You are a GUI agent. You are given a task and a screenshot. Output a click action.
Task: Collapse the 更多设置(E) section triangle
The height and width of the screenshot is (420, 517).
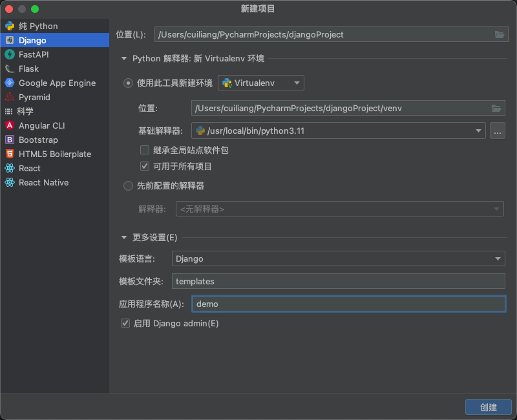(124, 237)
